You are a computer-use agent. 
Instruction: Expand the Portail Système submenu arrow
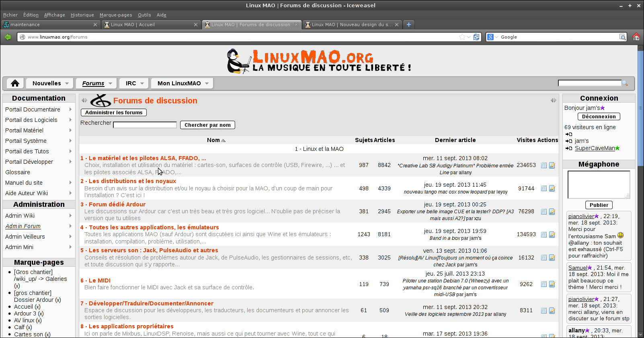70,141
